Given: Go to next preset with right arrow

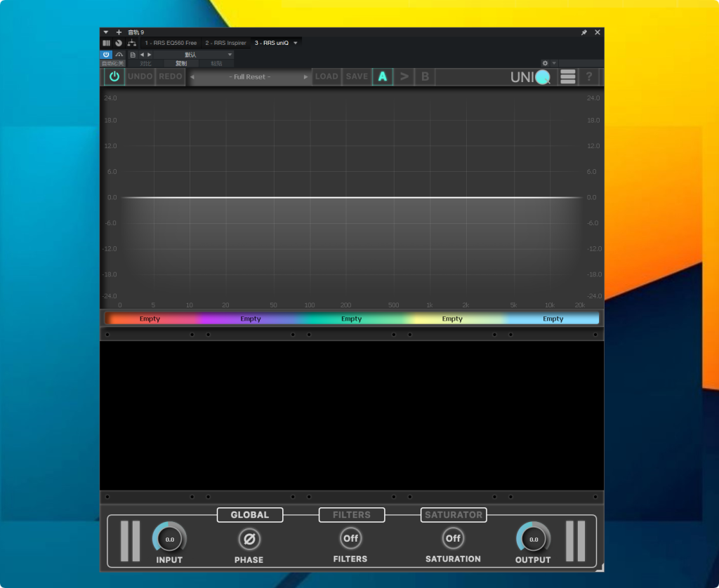Looking at the screenshot, I should [305, 77].
